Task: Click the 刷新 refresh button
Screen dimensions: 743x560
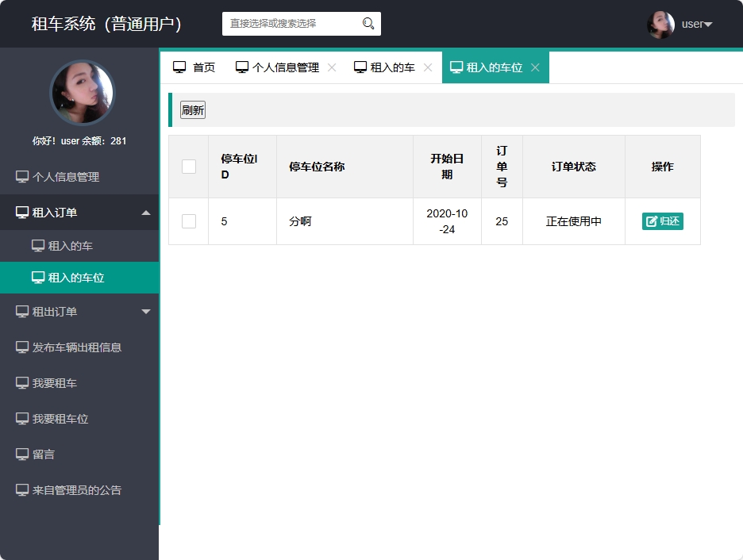Action: click(192, 109)
